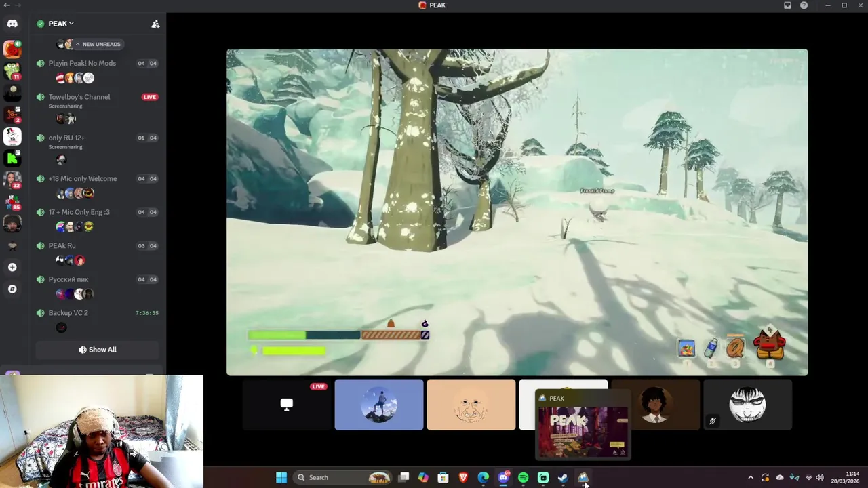Join 17 + Mic Only Eng :3 channel
The image size is (868, 488).
pyautogui.click(x=79, y=212)
